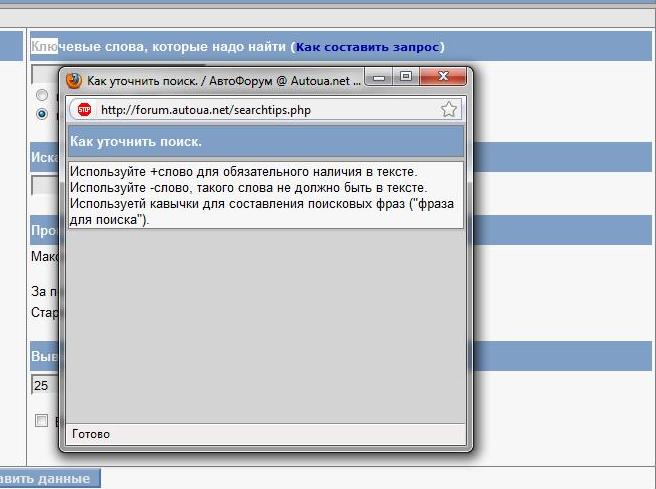Click the results count field showing 25
Viewport: 656px width, 489px height.
point(44,385)
